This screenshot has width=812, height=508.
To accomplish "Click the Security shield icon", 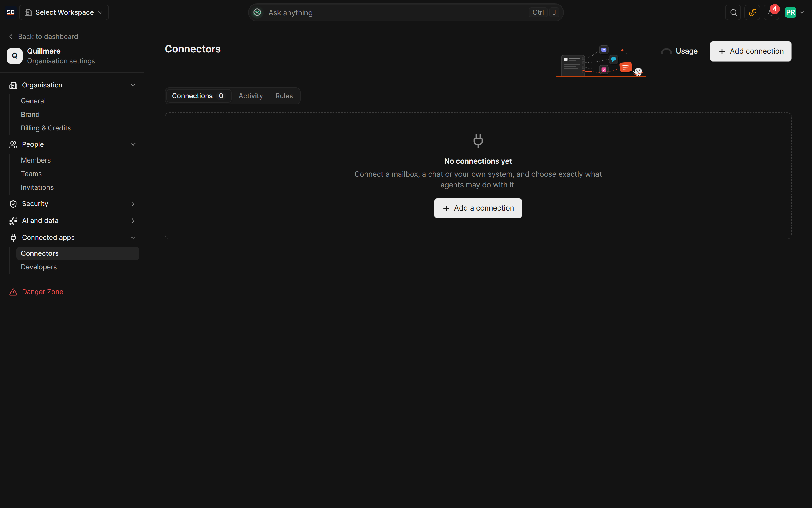I will coord(13,204).
